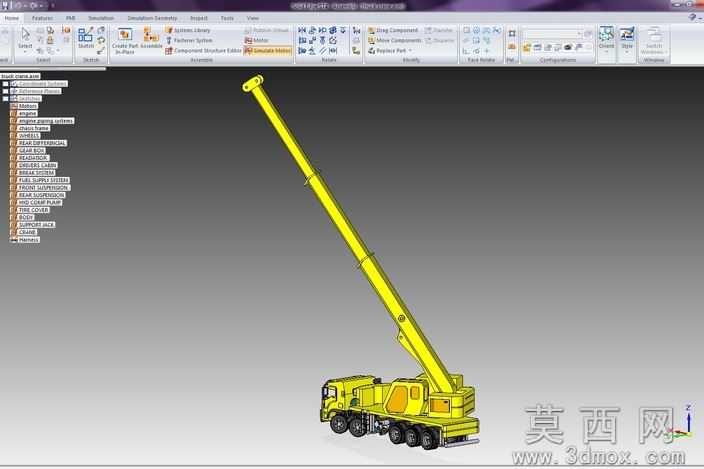Open the configuration name combo box
Screen dimensions: 704x469
(x=552, y=34)
